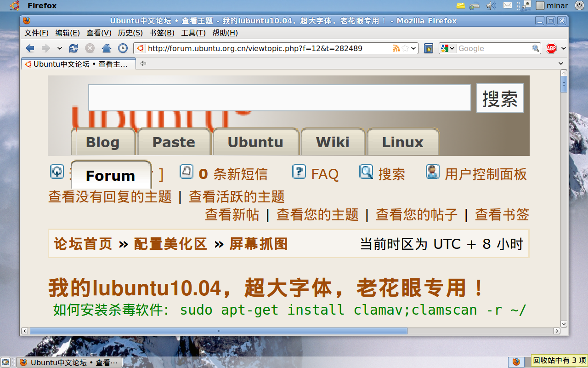Open 查看您的主题 link
588x368 pixels.
tap(317, 214)
